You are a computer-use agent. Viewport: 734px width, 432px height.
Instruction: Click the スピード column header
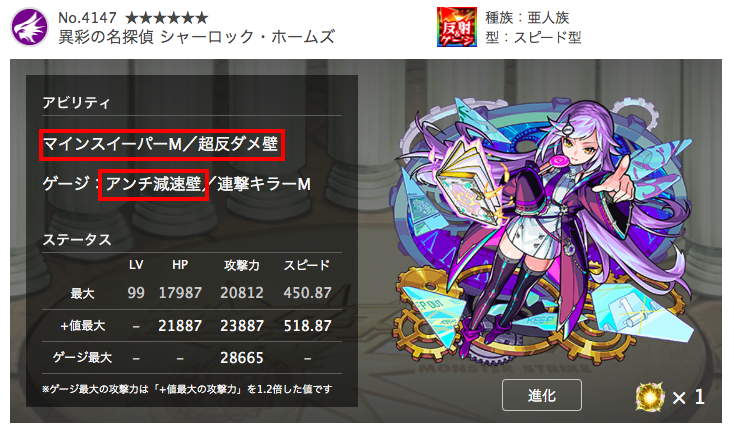pyautogui.click(x=307, y=265)
